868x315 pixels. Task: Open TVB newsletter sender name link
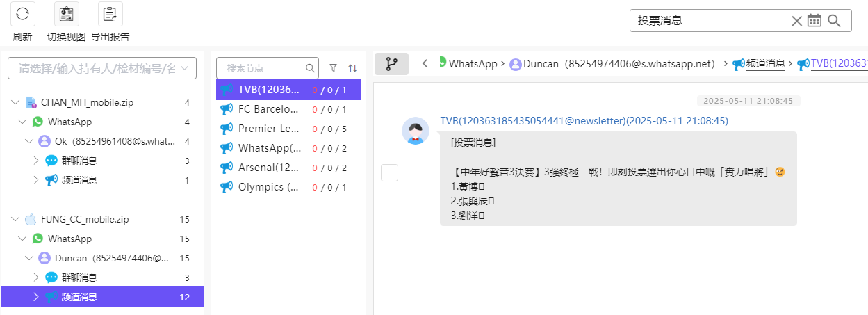coord(584,121)
